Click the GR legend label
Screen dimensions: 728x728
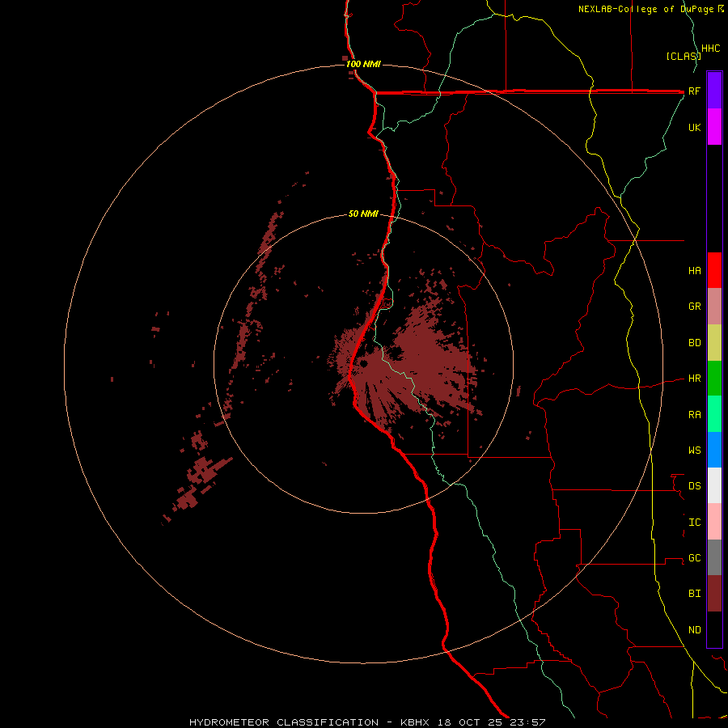(x=694, y=307)
